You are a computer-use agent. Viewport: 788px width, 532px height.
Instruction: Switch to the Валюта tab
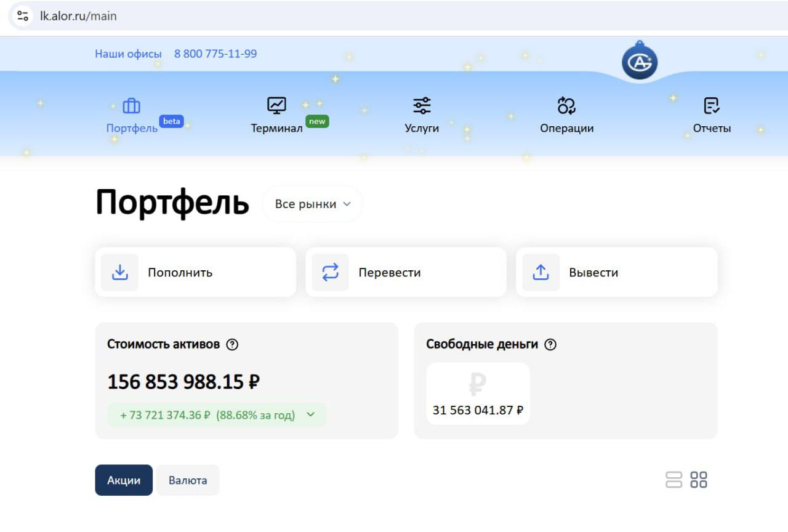[x=188, y=480]
